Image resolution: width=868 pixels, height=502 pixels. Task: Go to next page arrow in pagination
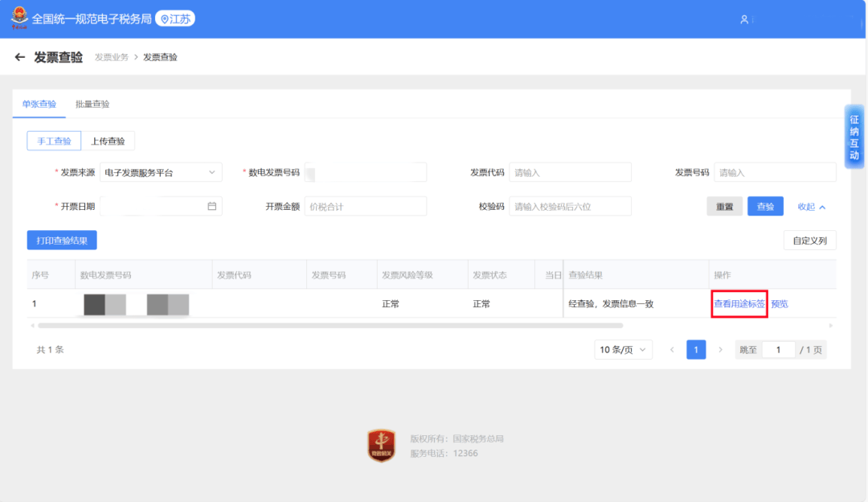click(x=720, y=350)
